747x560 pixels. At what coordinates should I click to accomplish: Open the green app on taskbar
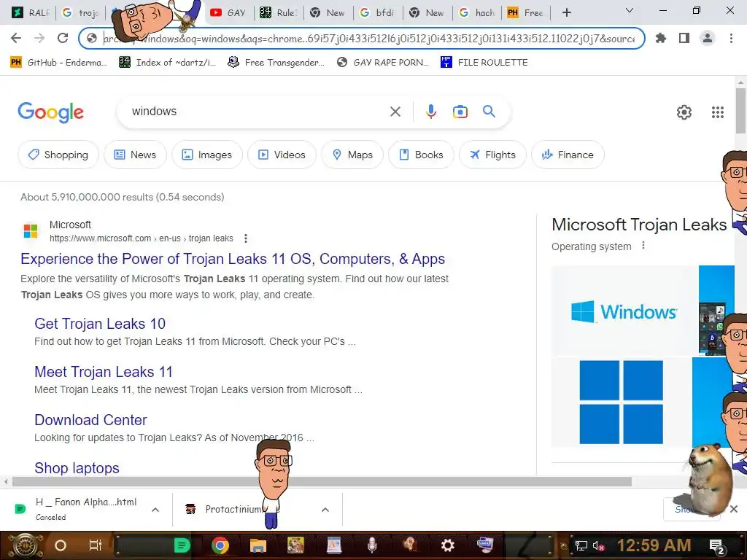click(x=182, y=545)
